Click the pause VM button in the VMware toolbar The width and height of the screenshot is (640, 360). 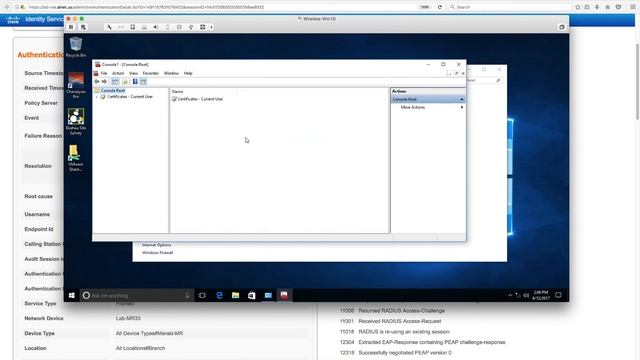(x=71, y=27)
